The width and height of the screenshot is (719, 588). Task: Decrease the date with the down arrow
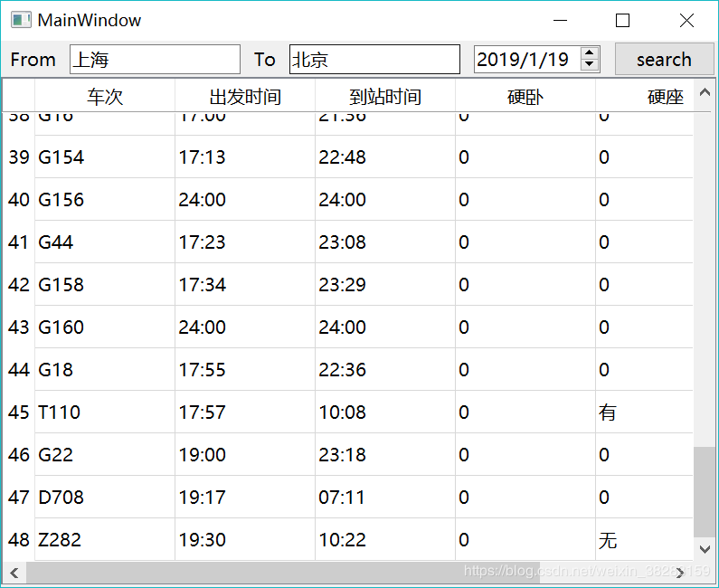(590, 65)
